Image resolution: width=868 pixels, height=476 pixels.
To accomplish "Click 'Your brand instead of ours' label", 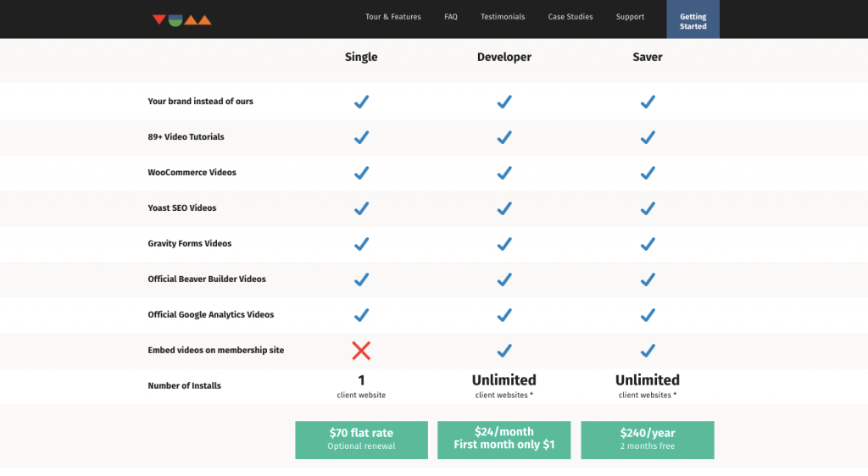I will click(x=200, y=101).
